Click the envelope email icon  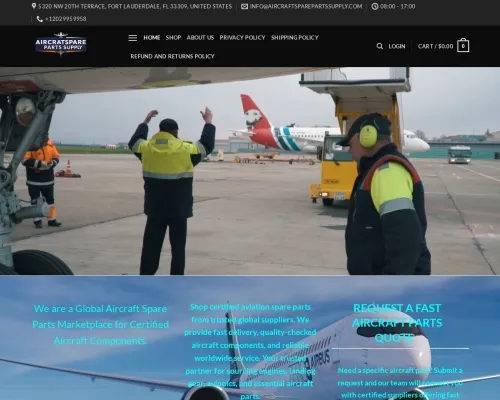244,6
